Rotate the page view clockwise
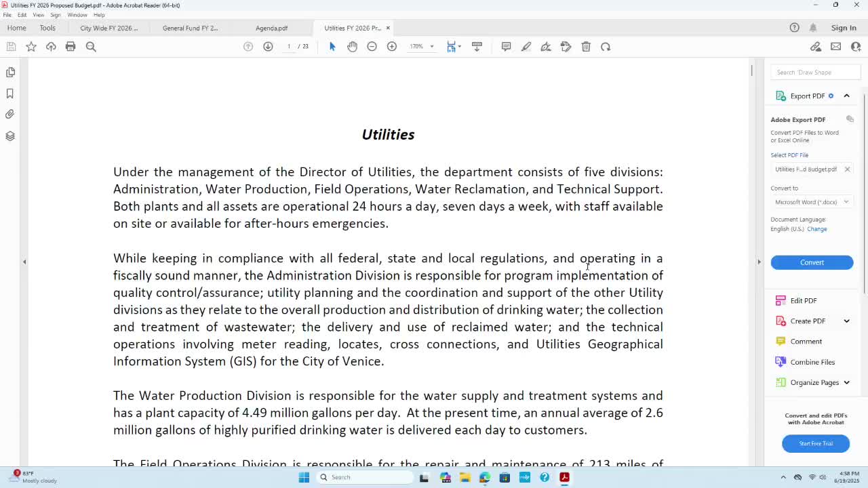Image resolution: width=868 pixels, height=488 pixels. [x=606, y=47]
